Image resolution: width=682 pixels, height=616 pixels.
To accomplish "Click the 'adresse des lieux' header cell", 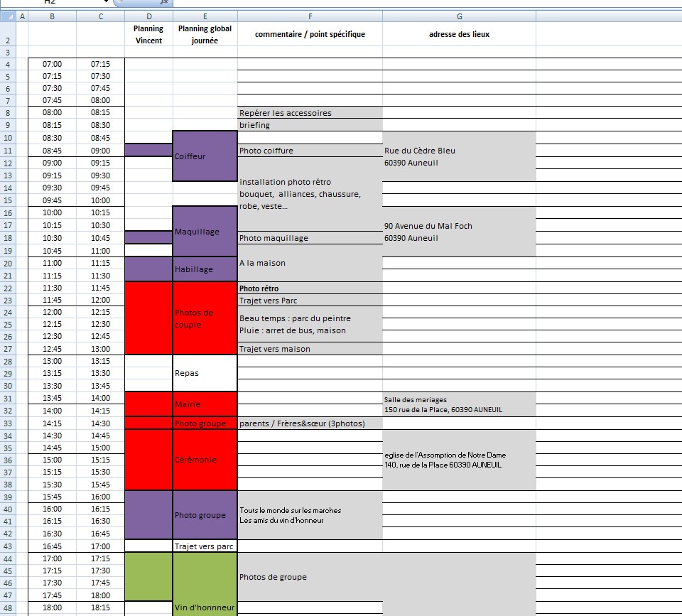I will [460, 34].
